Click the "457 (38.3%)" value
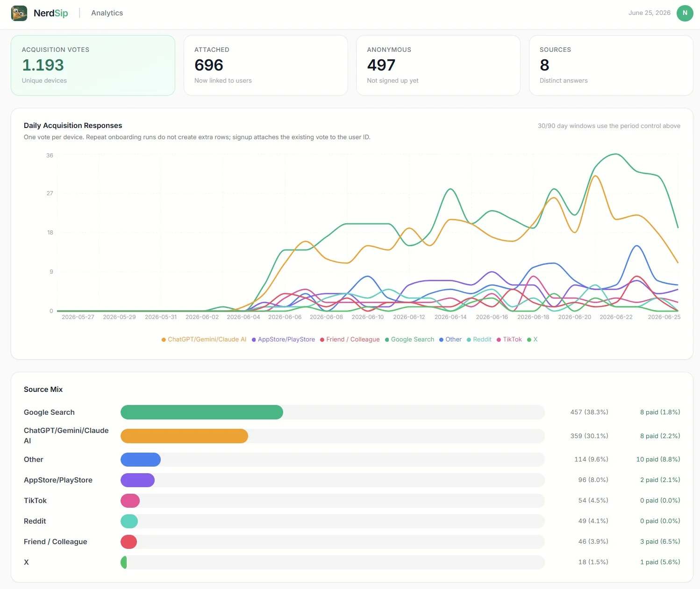This screenshot has width=700, height=589. tap(589, 412)
